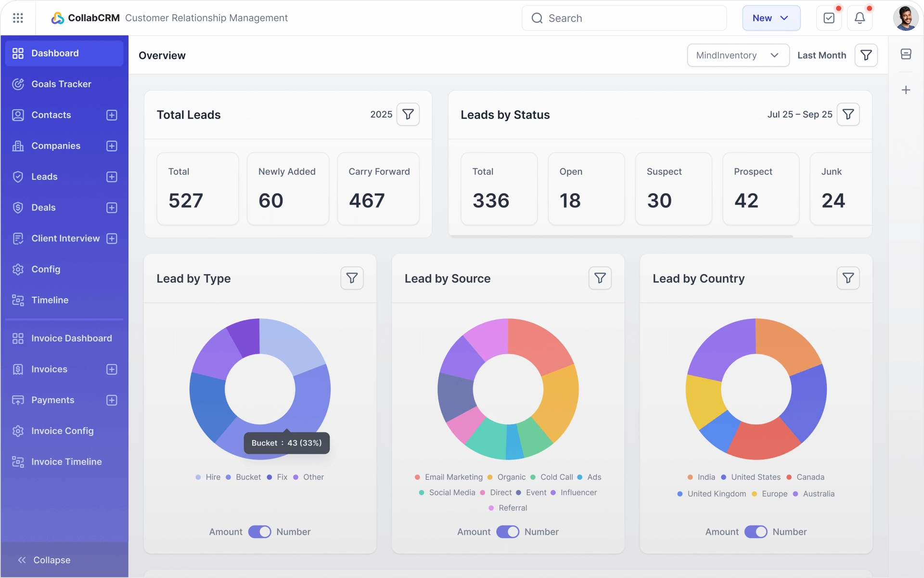Open the Invoice Config settings
This screenshot has width=924, height=578.
(x=63, y=431)
